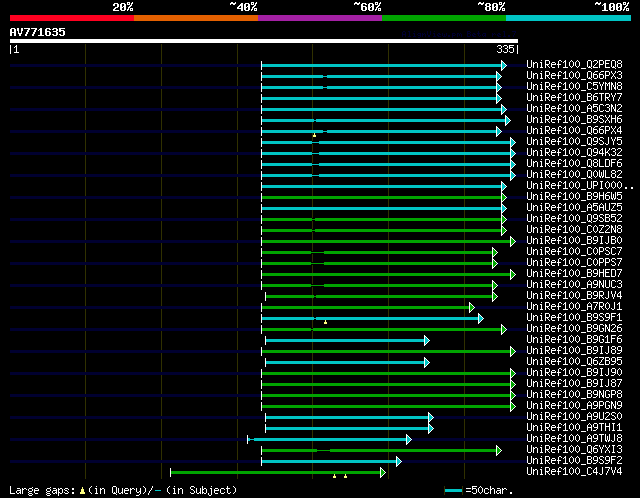Select the UniRef100_A9THI1 label
Screen dimensions: 640x498
pyautogui.click(x=574, y=428)
